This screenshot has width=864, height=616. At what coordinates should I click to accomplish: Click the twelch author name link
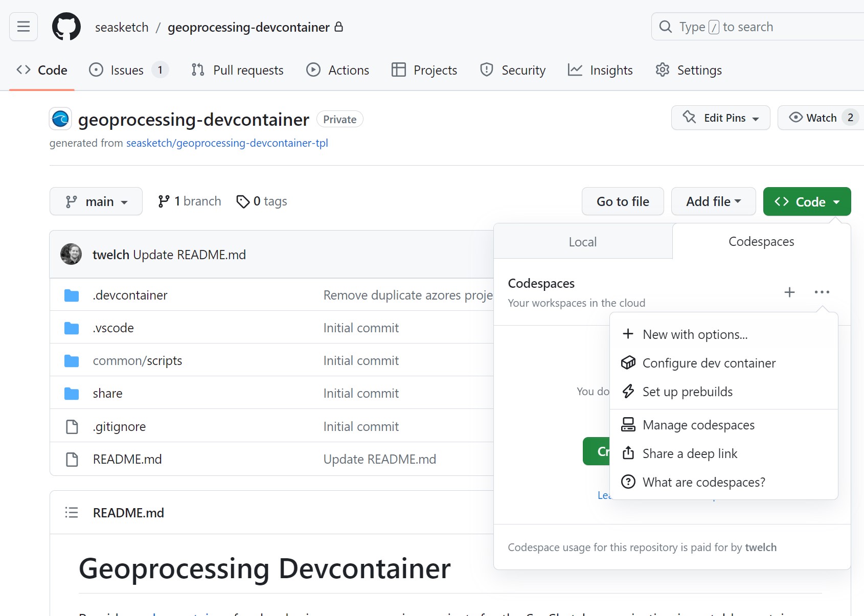pyautogui.click(x=110, y=255)
